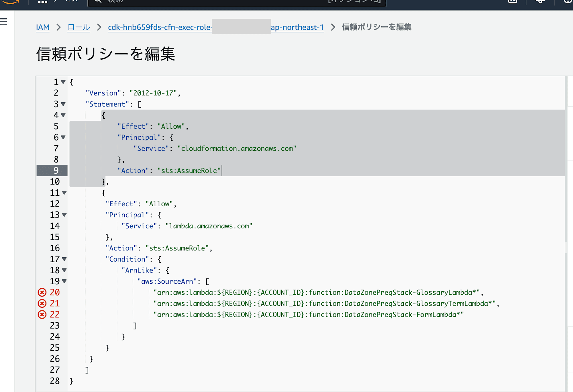This screenshot has height=392, width=573.
Task: Click the error icon on line 20
Action: coord(42,292)
